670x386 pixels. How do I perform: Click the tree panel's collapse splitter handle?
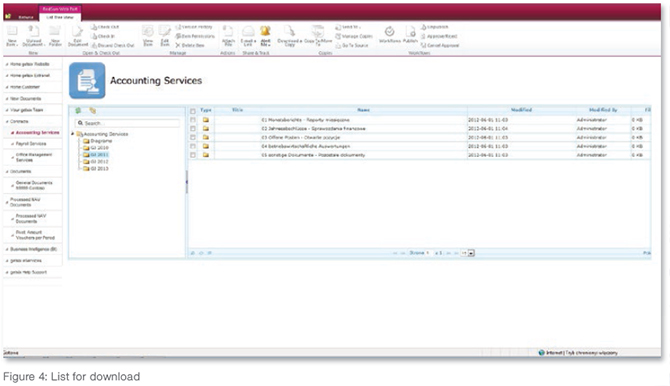pyautogui.click(x=187, y=182)
